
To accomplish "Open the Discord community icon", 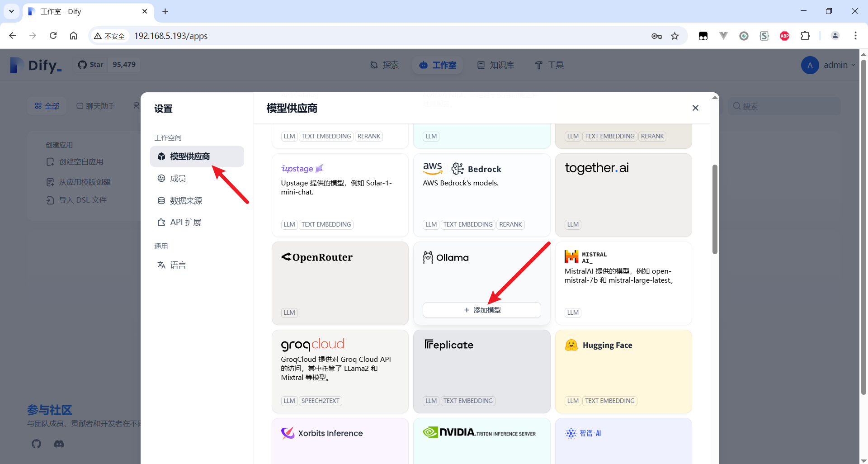I will tap(59, 444).
